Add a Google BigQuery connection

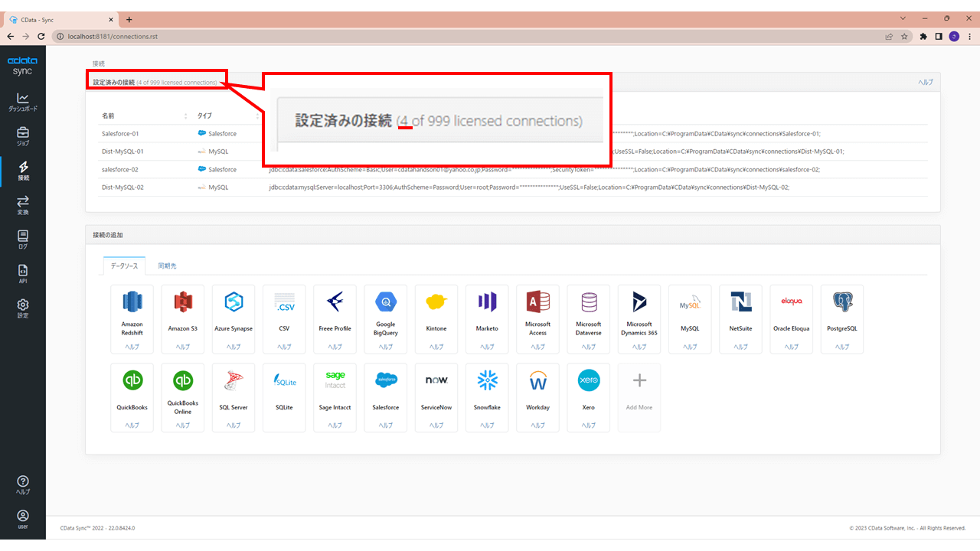coord(386,319)
